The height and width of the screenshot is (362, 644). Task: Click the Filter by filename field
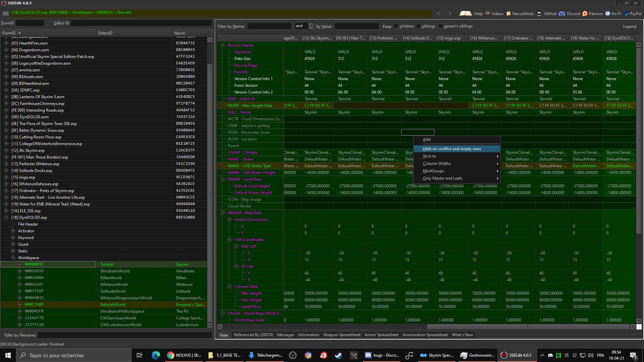click(124, 335)
